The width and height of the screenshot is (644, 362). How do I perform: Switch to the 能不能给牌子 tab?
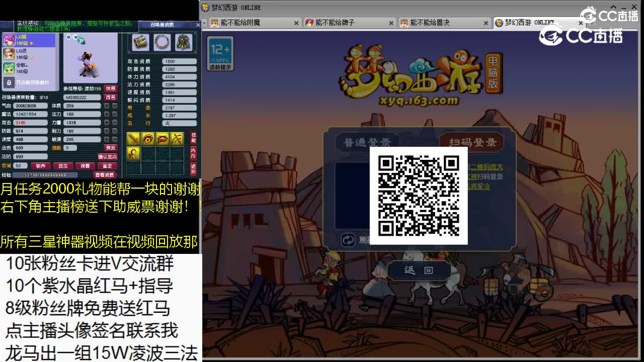(x=350, y=23)
